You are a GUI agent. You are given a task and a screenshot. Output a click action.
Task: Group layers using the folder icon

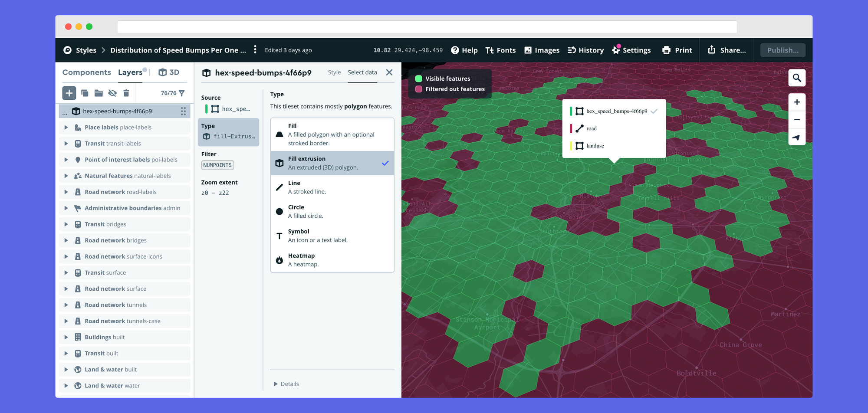coord(99,93)
